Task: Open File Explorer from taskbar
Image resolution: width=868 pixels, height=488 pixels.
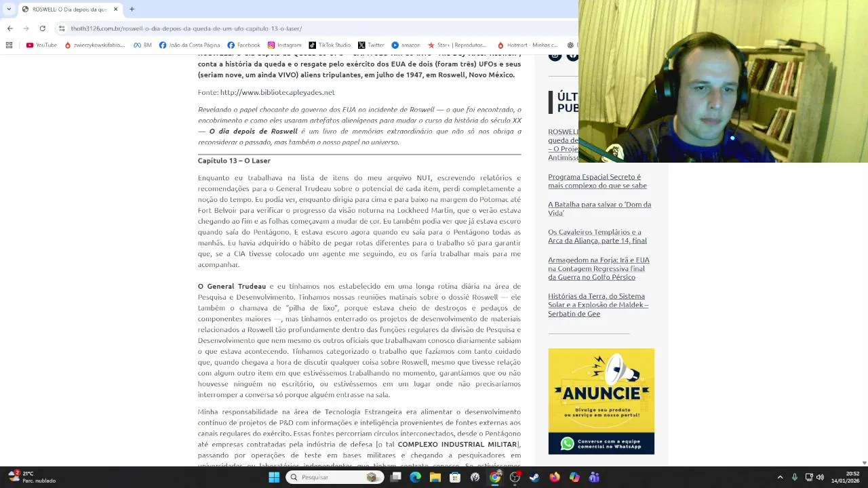Action: [435, 477]
